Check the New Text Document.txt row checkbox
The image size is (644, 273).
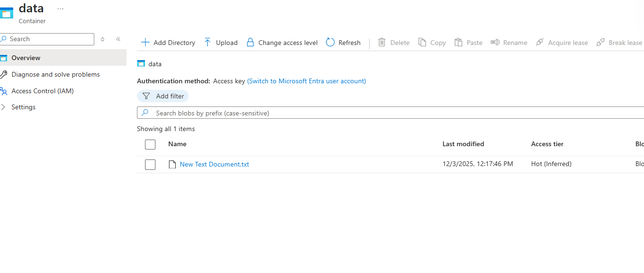pyautogui.click(x=150, y=165)
